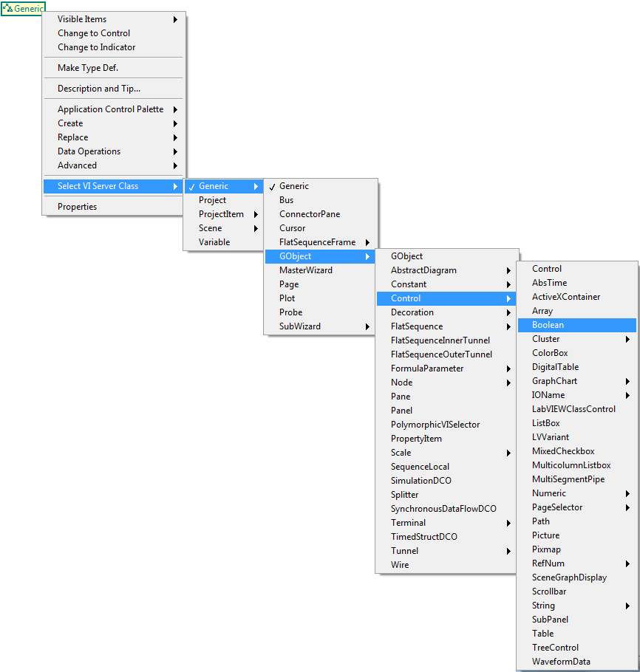
Task: Choose MasterWizard class
Action: pyautogui.click(x=321, y=270)
